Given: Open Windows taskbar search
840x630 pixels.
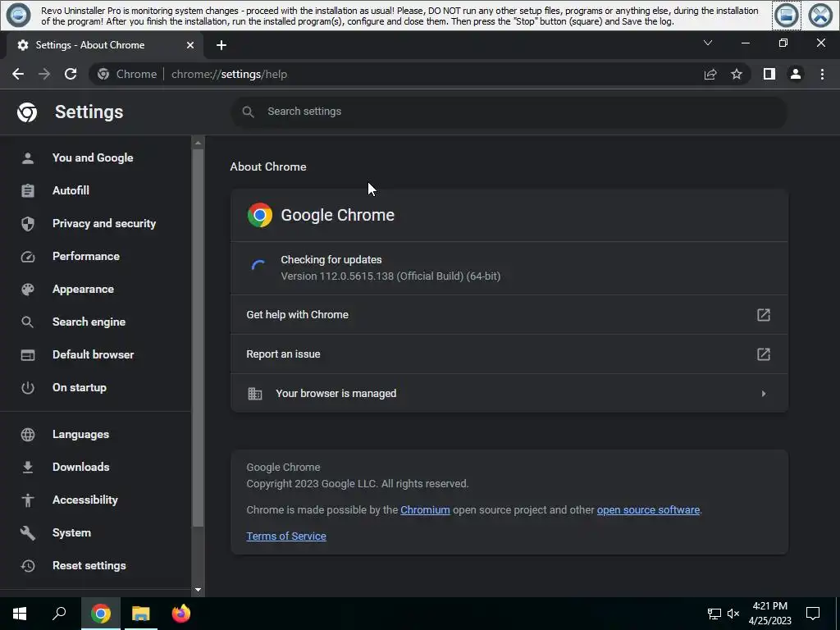Looking at the screenshot, I should pyautogui.click(x=59, y=614).
